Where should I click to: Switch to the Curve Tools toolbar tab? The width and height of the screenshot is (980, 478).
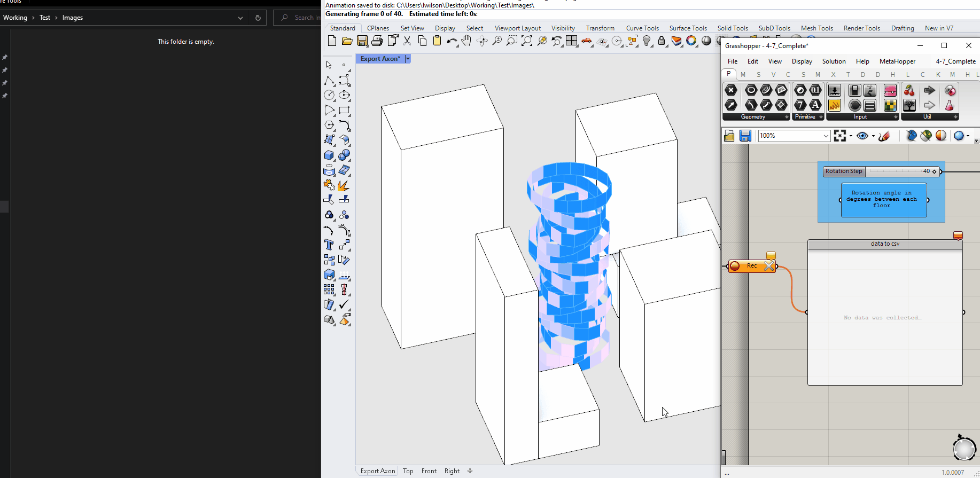pyautogui.click(x=642, y=28)
